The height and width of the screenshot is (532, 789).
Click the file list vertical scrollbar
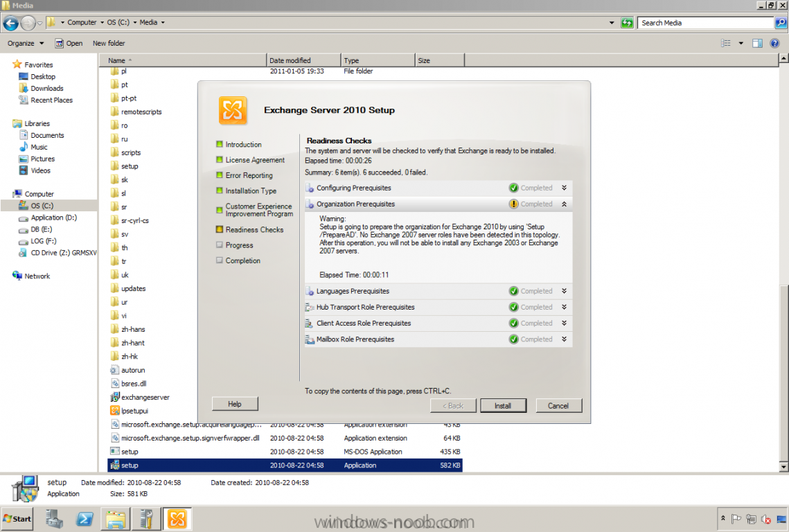(x=783, y=373)
